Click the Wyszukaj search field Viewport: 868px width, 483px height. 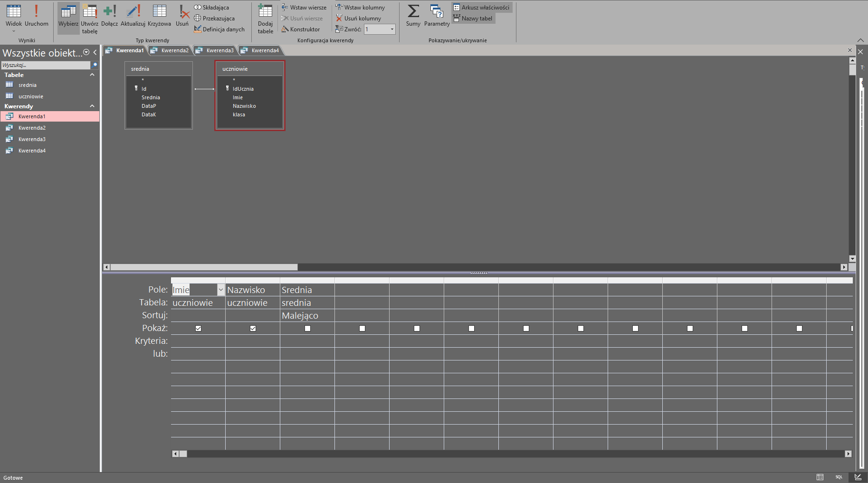click(46, 65)
